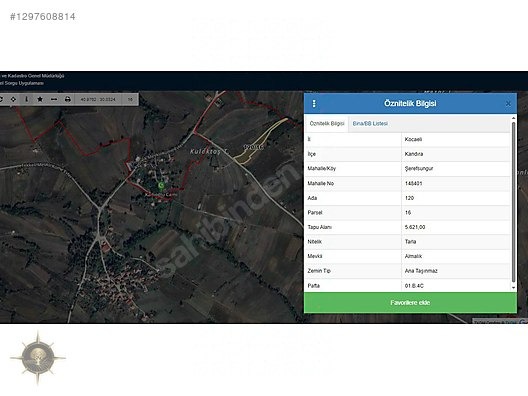Click scrollbar down arrow in attribute panel

click(514, 288)
